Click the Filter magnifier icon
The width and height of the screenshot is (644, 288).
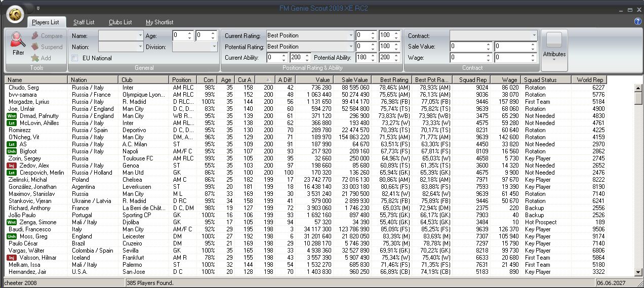18,39
